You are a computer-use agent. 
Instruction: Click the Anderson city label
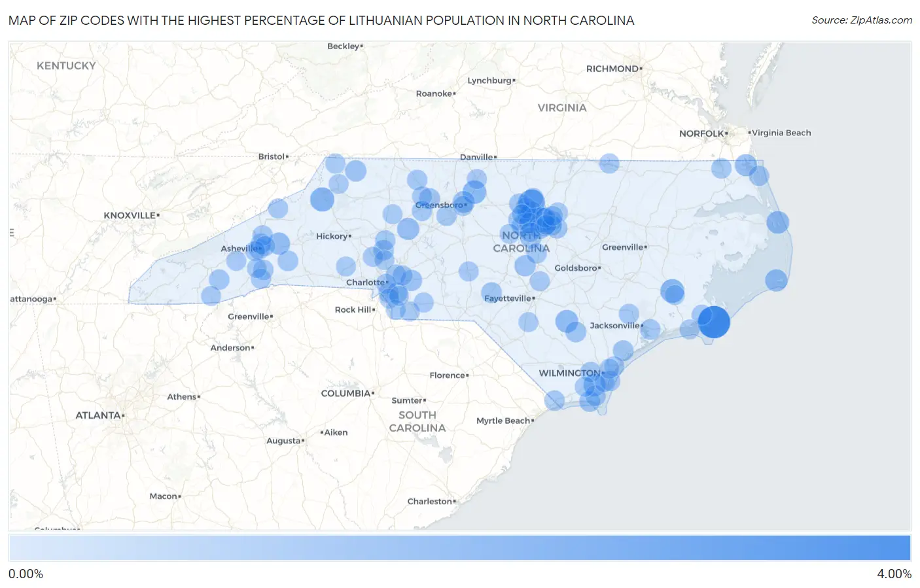230,348
